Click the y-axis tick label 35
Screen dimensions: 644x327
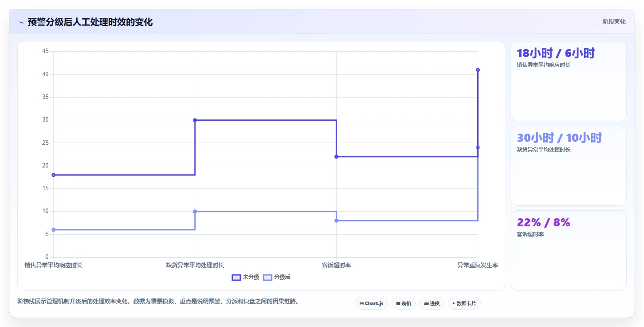(x=45, y=97)
